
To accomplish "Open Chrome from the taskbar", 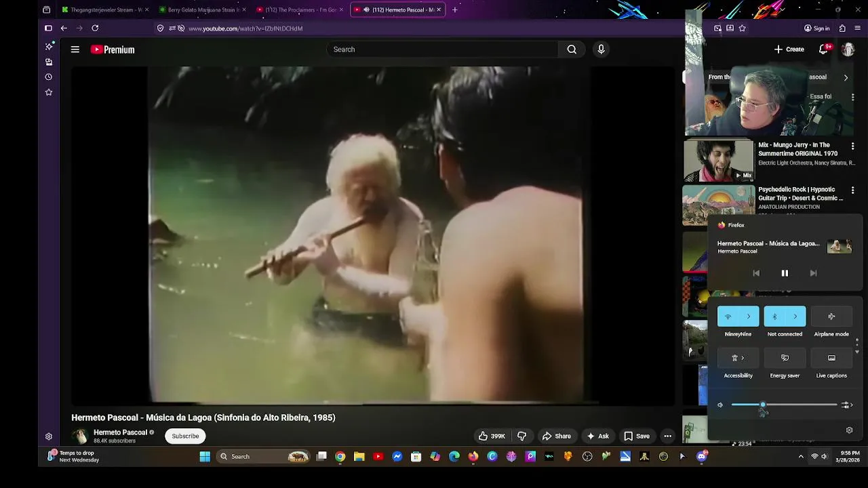I will pos(340,457).
